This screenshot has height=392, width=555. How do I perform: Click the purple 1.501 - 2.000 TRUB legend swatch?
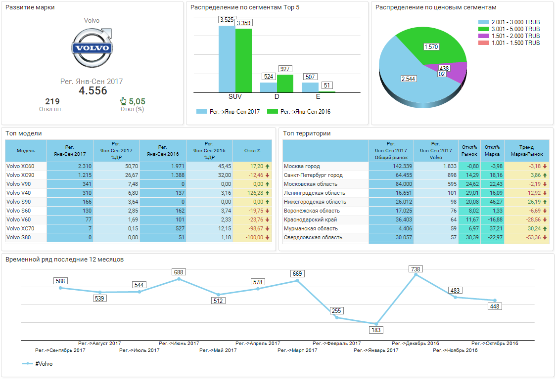point(483,36)
